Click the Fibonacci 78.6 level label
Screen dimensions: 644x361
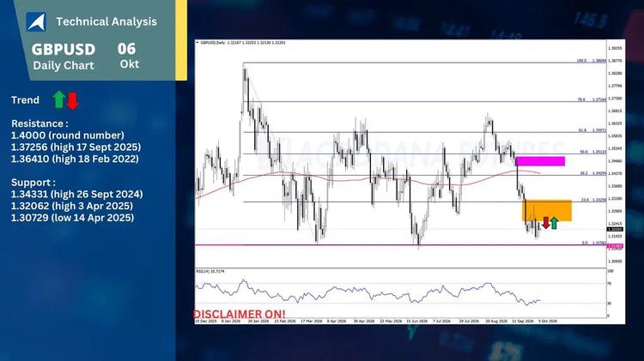pos(581,99)
